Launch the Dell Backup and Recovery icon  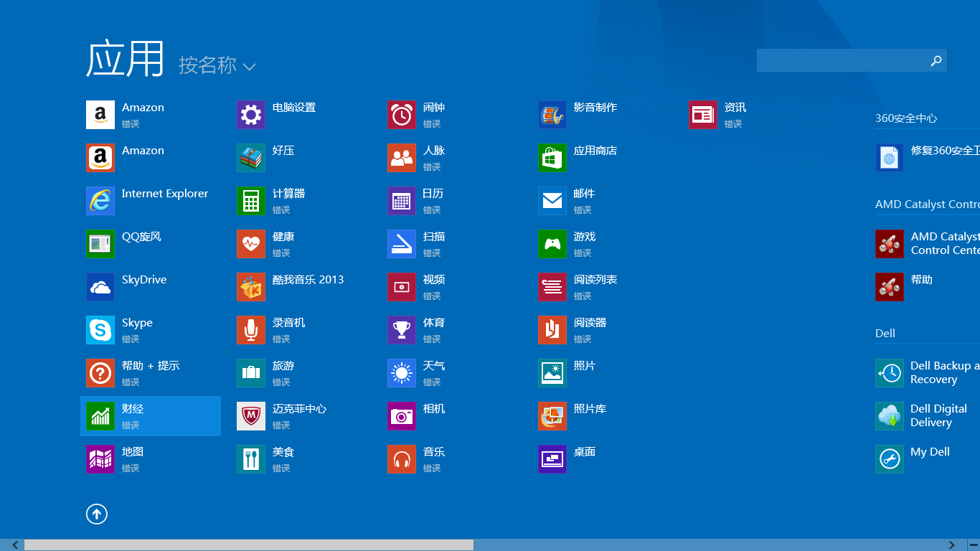coord(890,373)
